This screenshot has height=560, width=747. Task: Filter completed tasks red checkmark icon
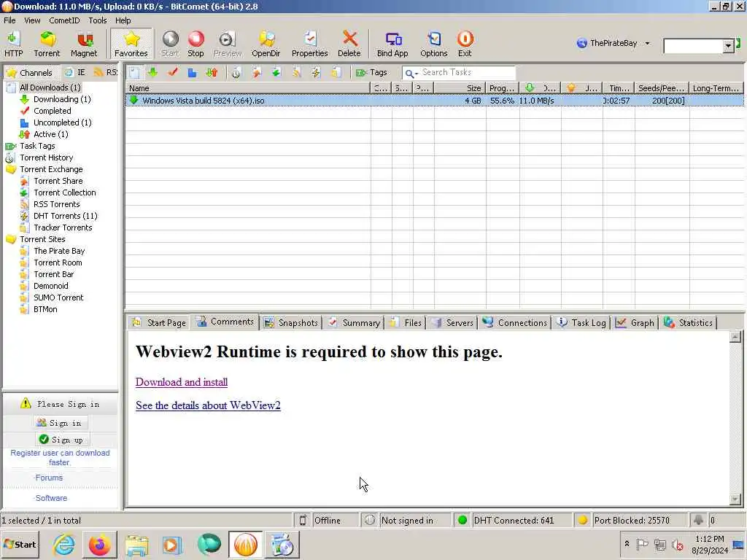tap(172, 72)
